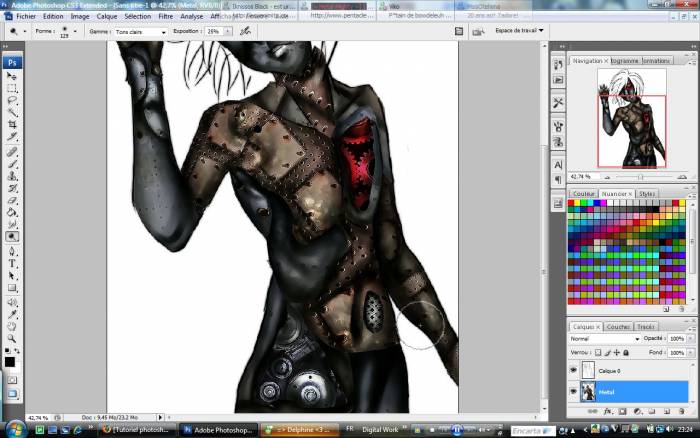Click the Navigator zoom percentage field

583,177
